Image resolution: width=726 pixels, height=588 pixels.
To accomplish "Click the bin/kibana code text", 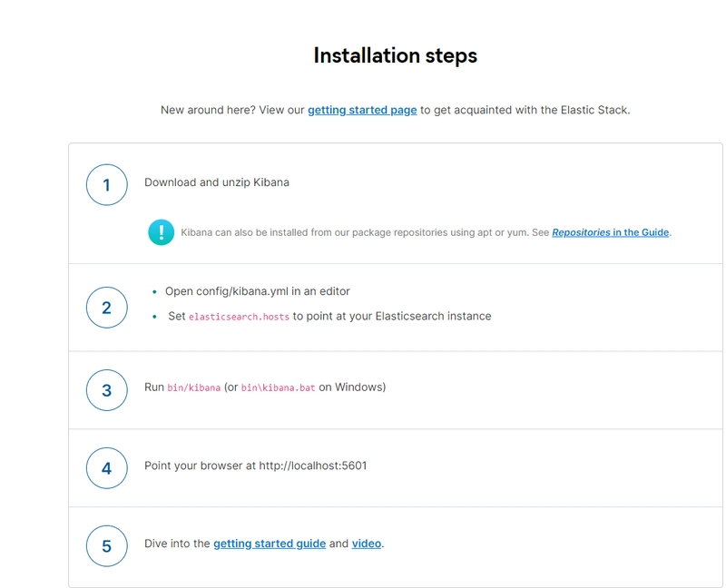I will 193,387.
